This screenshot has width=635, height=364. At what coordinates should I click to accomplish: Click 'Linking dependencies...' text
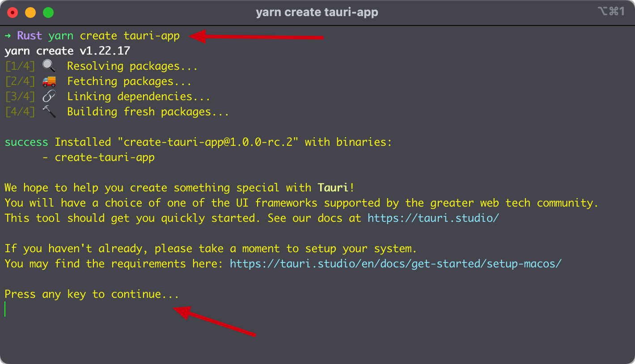pyautogui.click(x=139, y=97)
